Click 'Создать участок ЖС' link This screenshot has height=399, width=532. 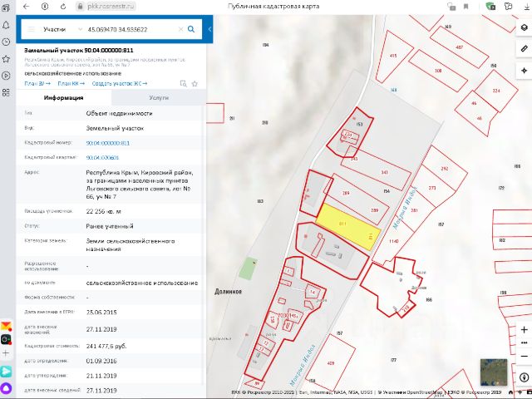click(119, 84)
